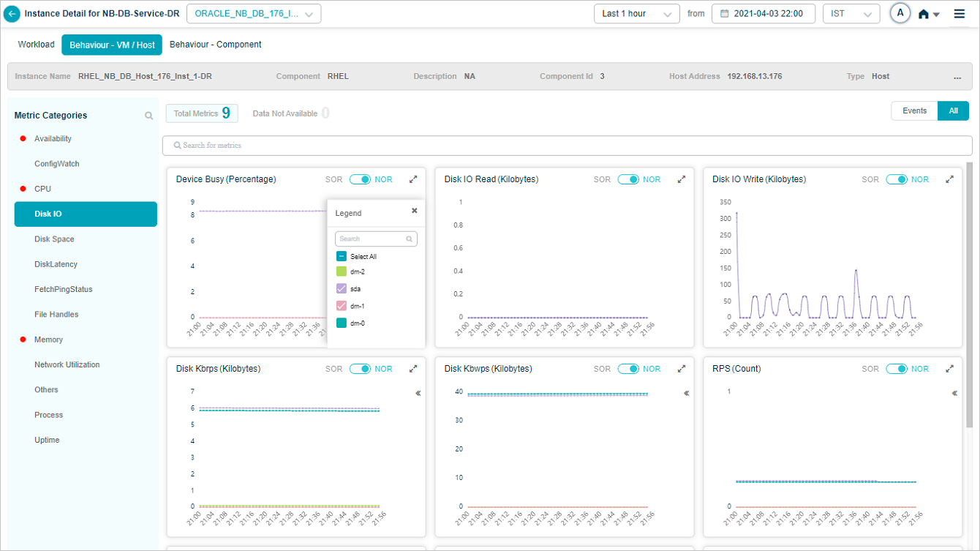
Task: Show legend for RPS chart
Action: 954,394
